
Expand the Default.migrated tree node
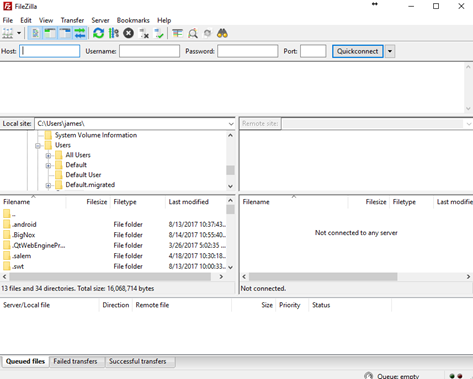tap(48, 185)
